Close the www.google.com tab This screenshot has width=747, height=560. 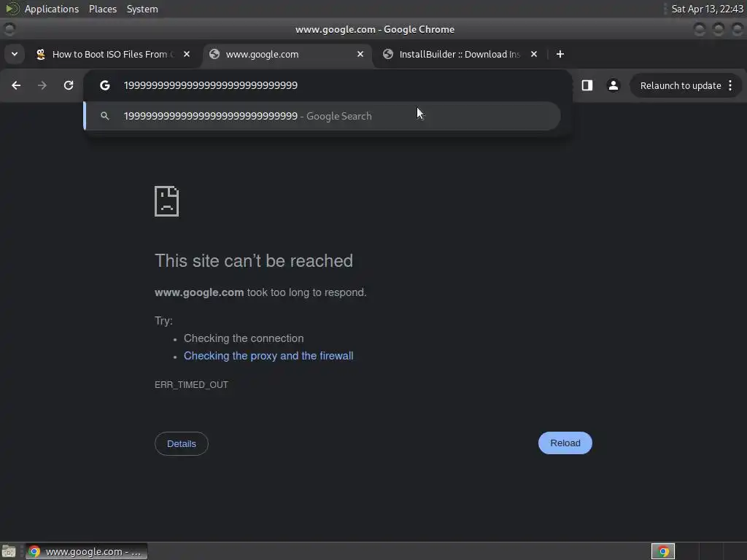click(x=360, y=54)
